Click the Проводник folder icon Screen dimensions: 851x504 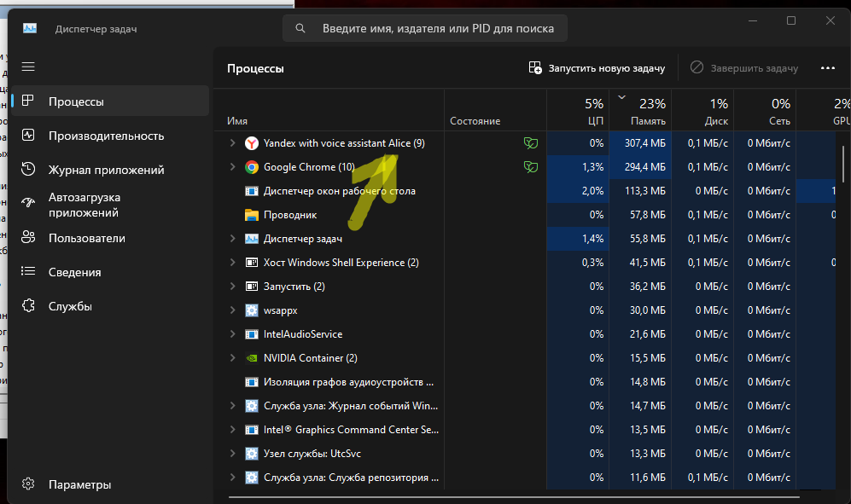pos(251,215)
